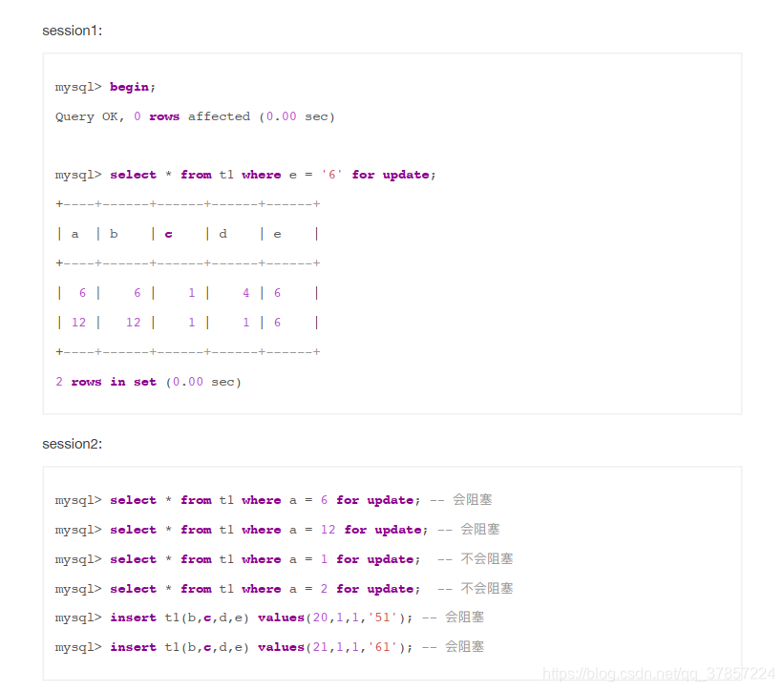
Task: Click the 'mysql> begin;' line
Action: click(x=105, y=87)
